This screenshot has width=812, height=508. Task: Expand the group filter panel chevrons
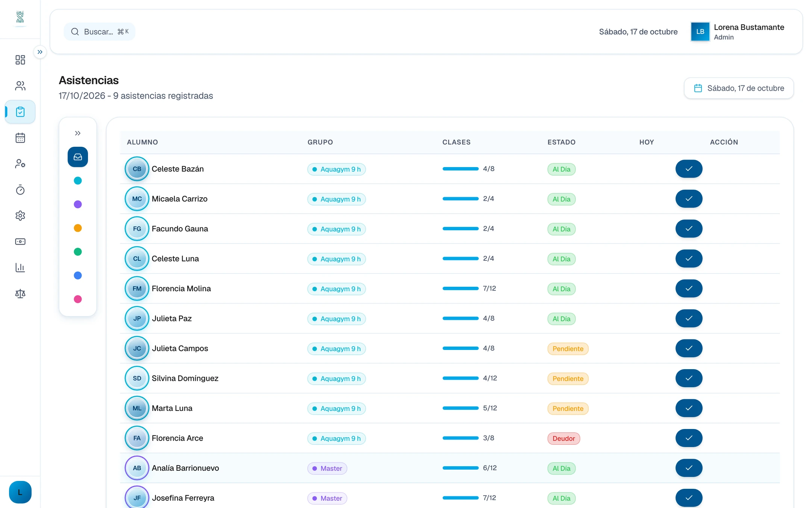click(x=78, y=133)
